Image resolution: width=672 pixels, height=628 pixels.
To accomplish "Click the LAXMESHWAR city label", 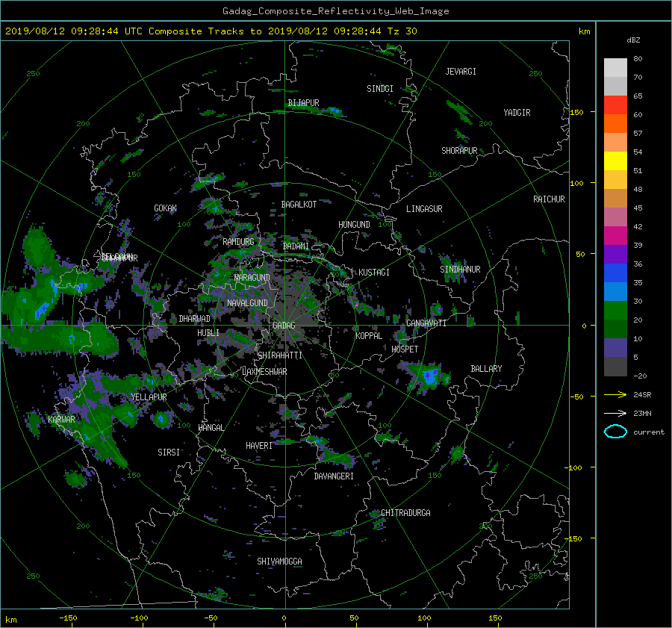I will [264, 372].
